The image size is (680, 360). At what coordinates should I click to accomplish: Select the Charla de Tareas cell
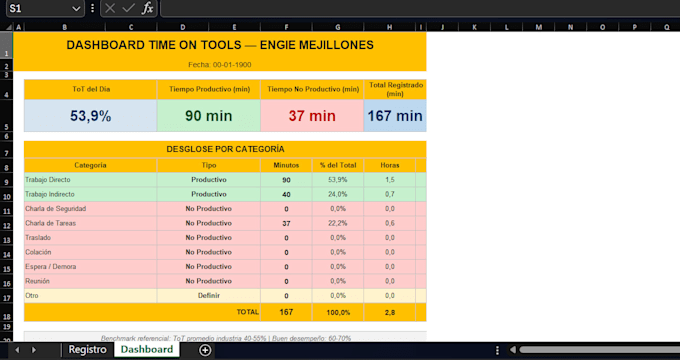click(91, 223)
